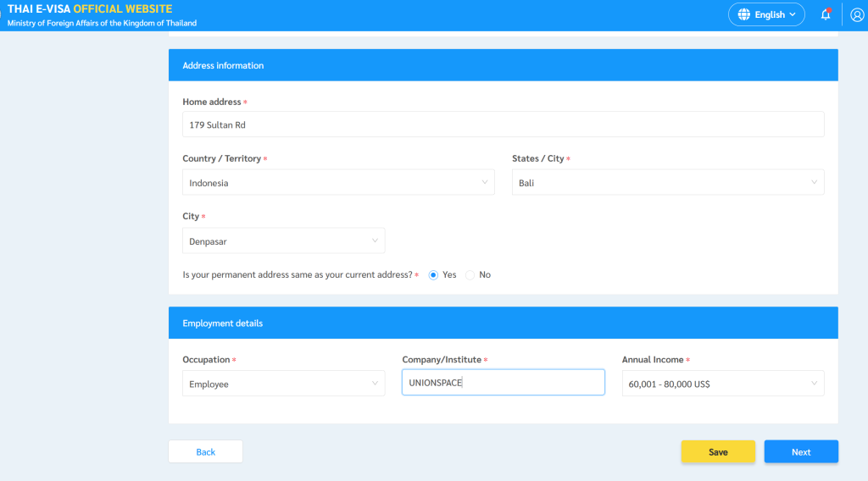Expand the Occupation dropdown
Viewport: 868px width, 481px height.
click(x=283, y=384)
